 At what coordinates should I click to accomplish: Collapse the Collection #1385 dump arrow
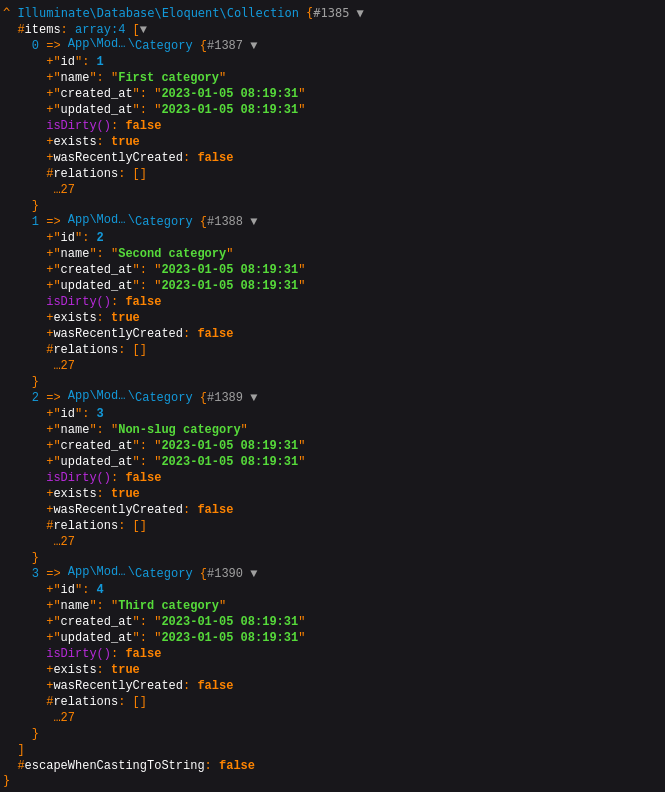(360, 14)
